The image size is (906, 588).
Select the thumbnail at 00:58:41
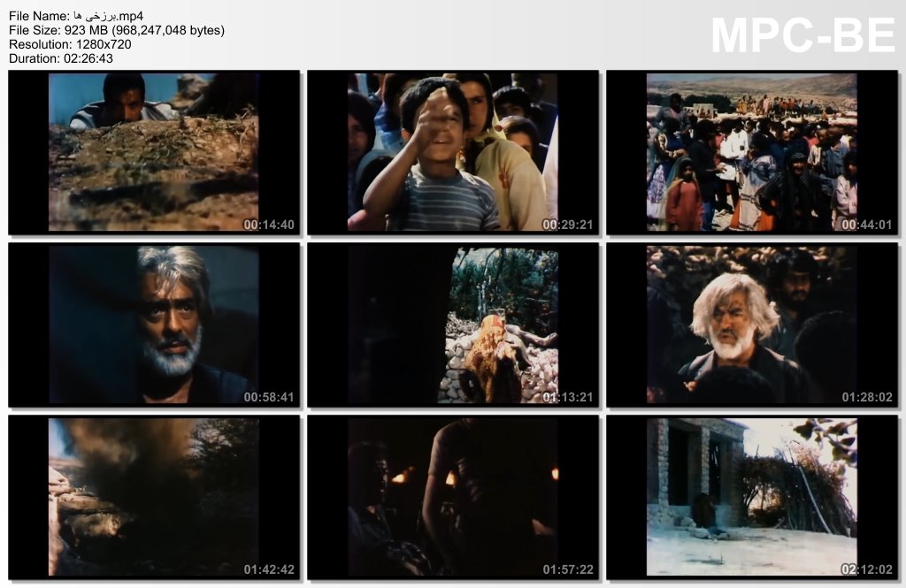click(154, 325)
